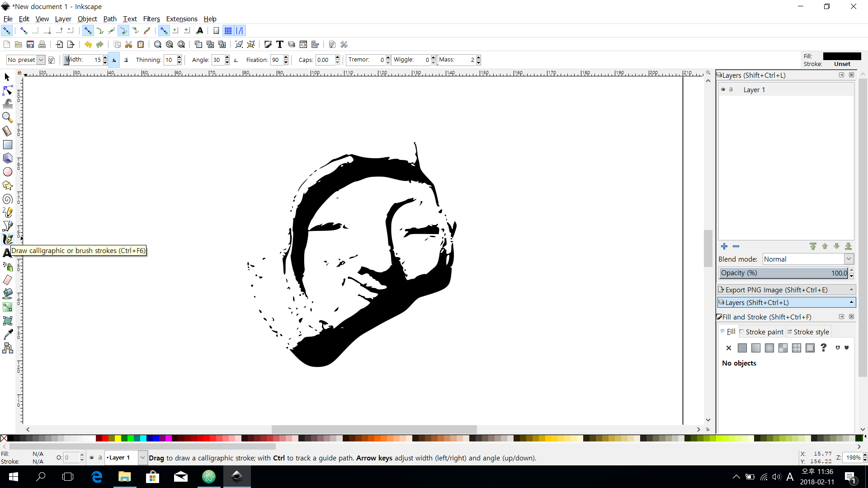Click the cut scissors icon

coord(129,44)
